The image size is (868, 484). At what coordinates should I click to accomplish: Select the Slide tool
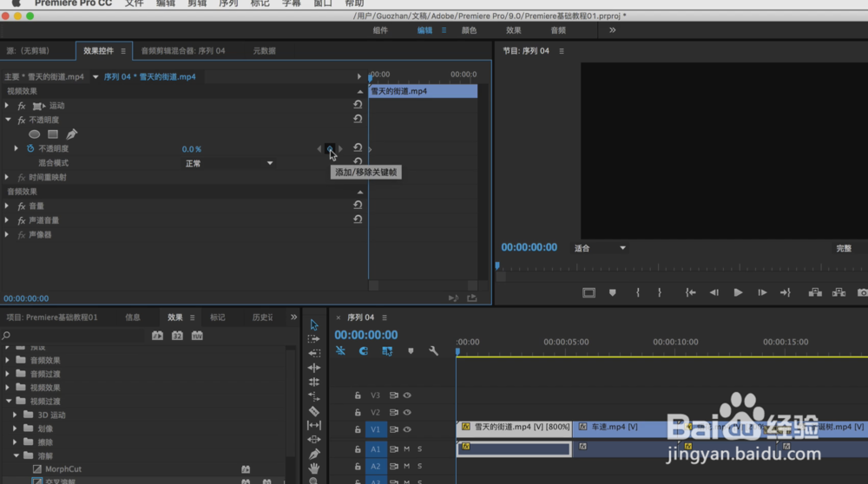coord(314,439)
